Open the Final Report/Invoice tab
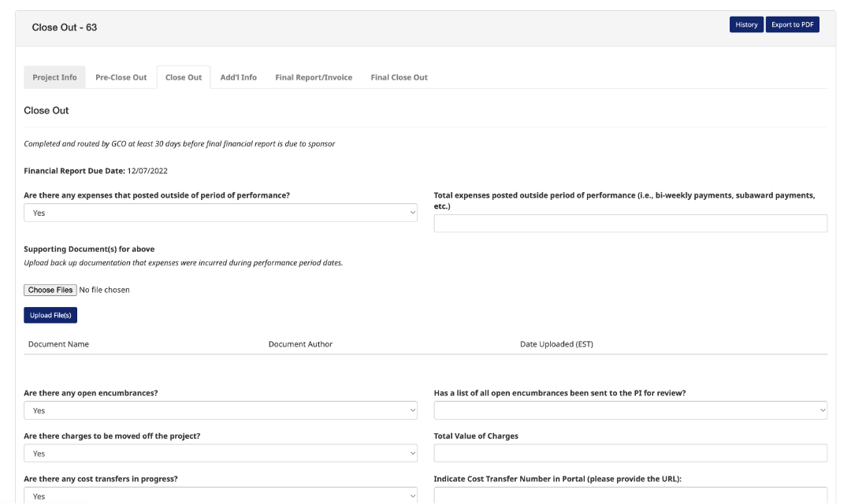Screen dimensions: 851x504 click(314, 77)
